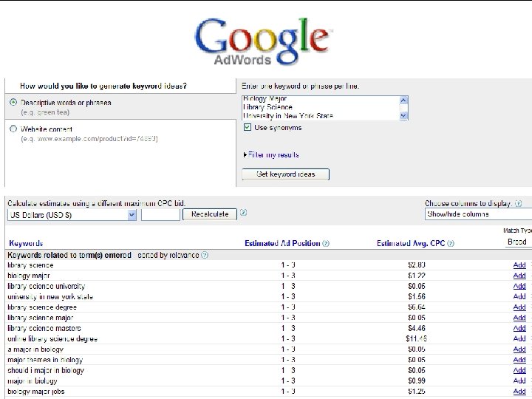
Task: Open Show/hide columns dropdown
Action: 478,214
